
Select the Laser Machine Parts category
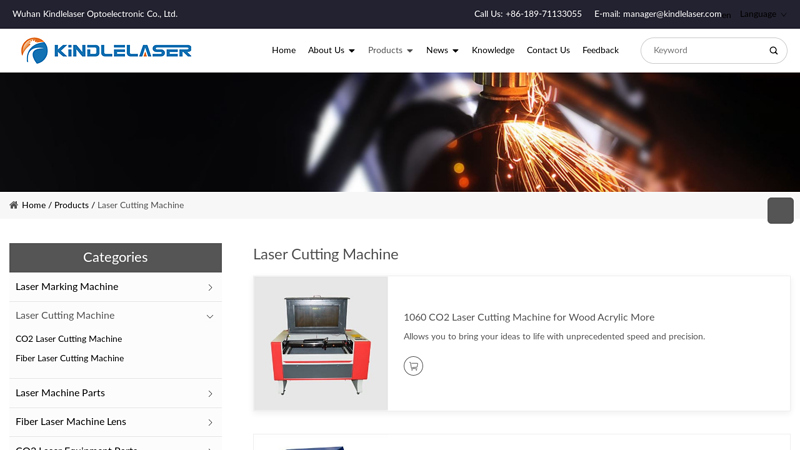coord(60,393)
